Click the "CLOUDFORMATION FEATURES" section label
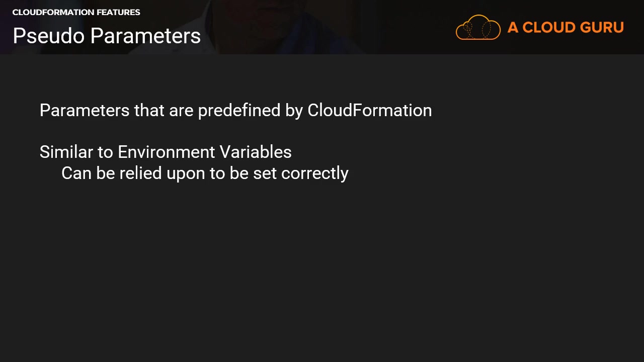 click(x=76, y=12)
